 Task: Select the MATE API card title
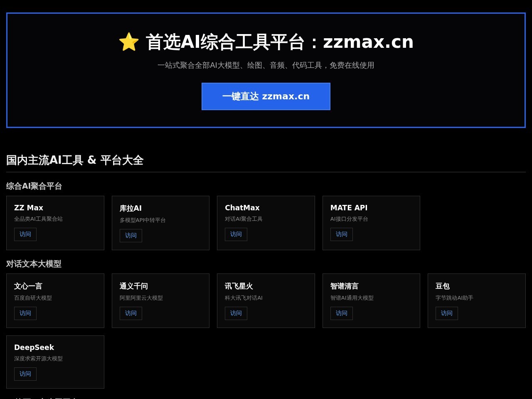[349, 208]
